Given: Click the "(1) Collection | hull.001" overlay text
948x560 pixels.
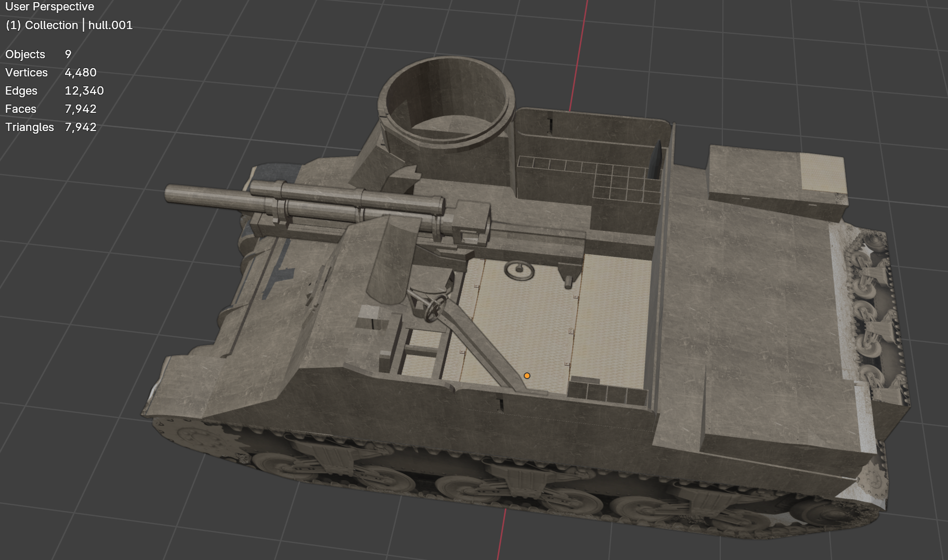Looking at the screenshot, I should [x=69, y=25].
